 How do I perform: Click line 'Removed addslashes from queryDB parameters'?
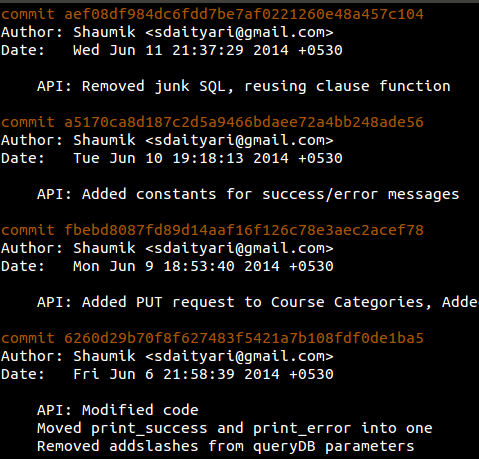[226, 447]
